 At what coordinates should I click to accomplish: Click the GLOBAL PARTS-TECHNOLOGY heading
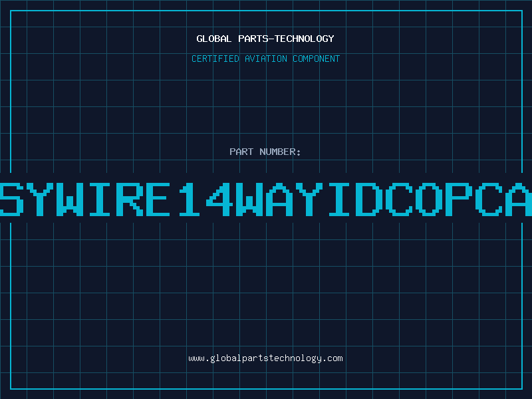pos(265,39)
